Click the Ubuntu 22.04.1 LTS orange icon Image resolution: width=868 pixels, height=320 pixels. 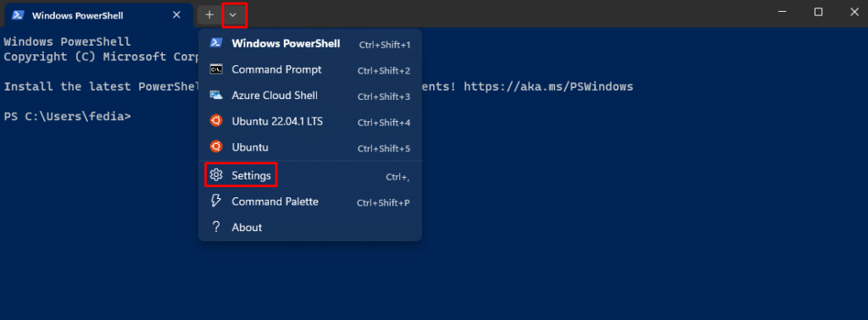coord(216,121)
